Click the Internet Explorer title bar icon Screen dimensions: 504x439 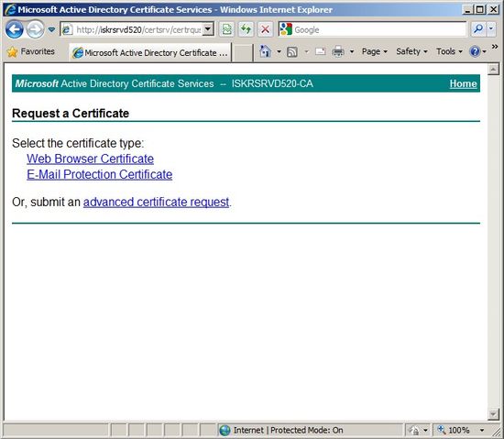(11, 10)
